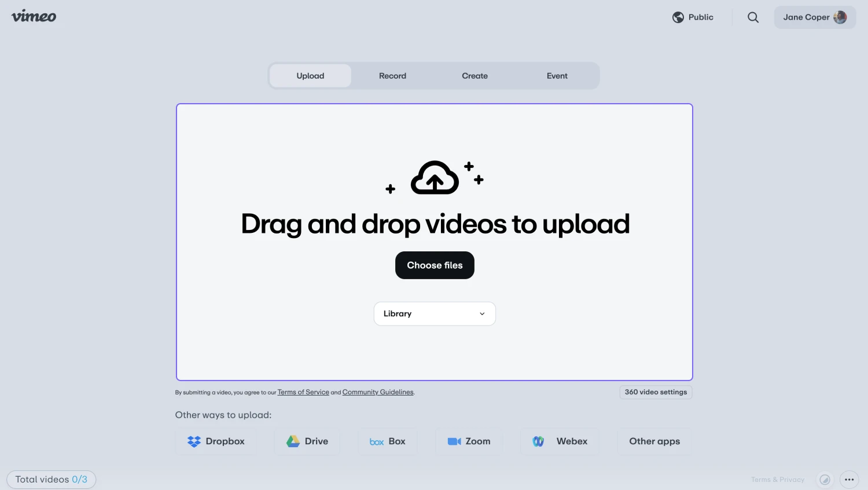868x490 pixels.
Task: Select the Event tab
Action: 557,76
